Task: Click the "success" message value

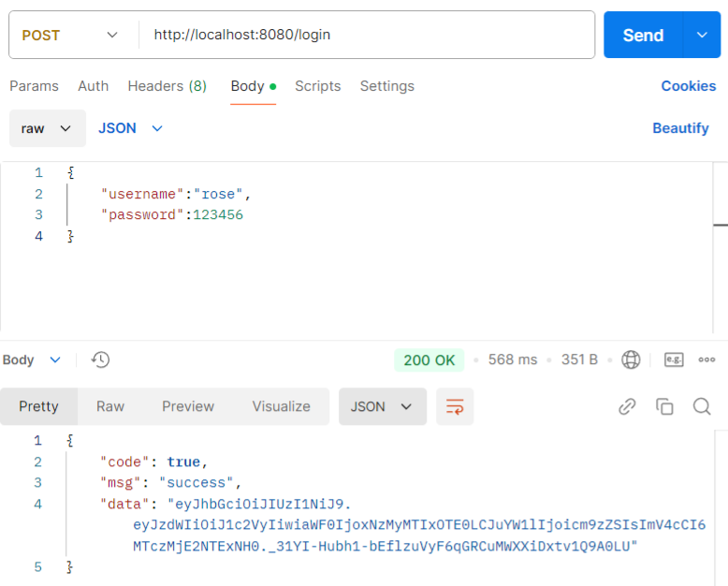Action: [196, 483]
